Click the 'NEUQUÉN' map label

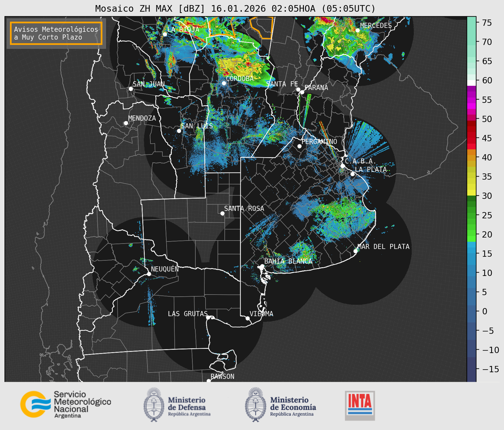pyautogui.click(x=165, y=269)
